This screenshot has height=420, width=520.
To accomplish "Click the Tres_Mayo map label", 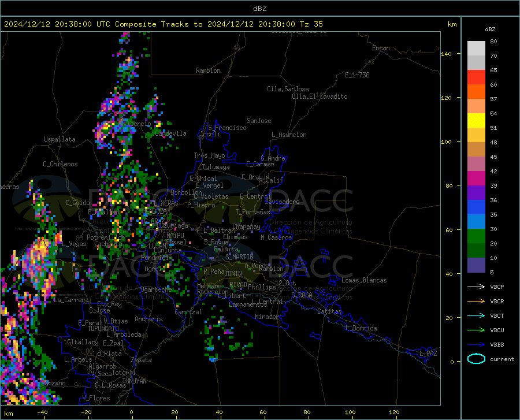I will click(x=209, y=155).
